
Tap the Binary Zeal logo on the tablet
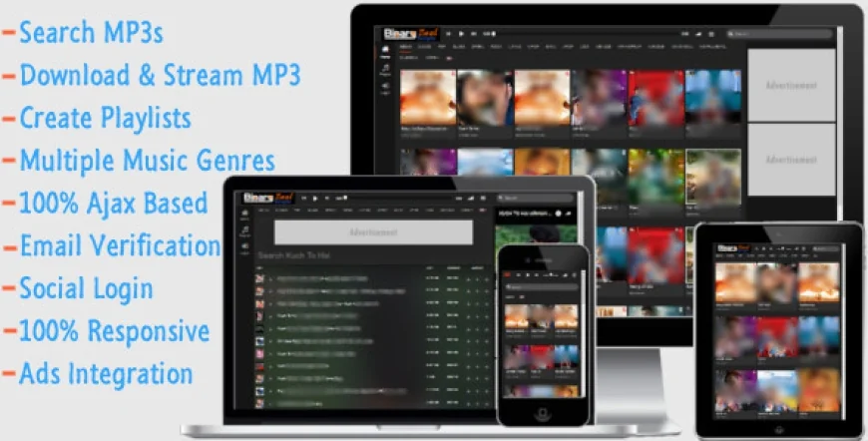point(734,248)
